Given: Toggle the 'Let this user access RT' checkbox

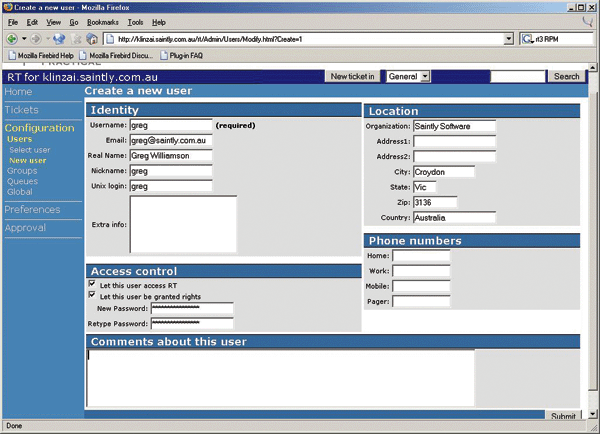Looking at the screenshot, I should click(93, 284).
